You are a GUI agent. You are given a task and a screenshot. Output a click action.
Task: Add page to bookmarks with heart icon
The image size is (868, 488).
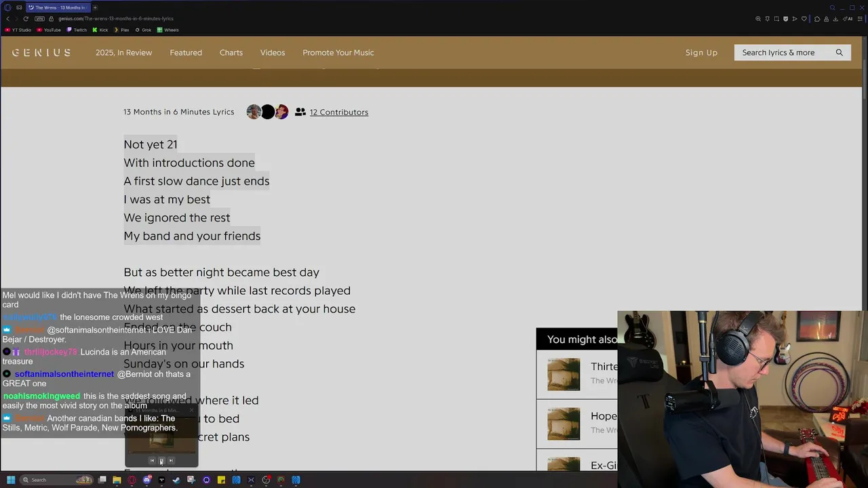tap(804, 19)
